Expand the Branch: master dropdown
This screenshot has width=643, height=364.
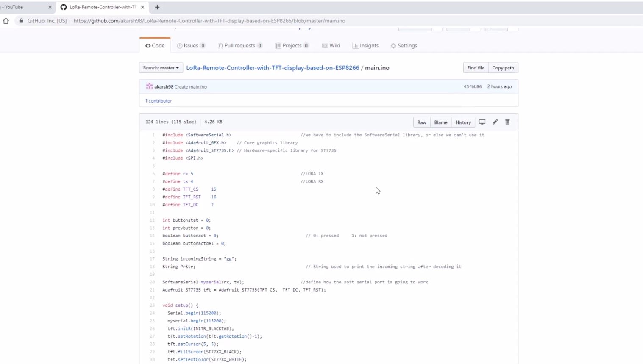(161, 68)
